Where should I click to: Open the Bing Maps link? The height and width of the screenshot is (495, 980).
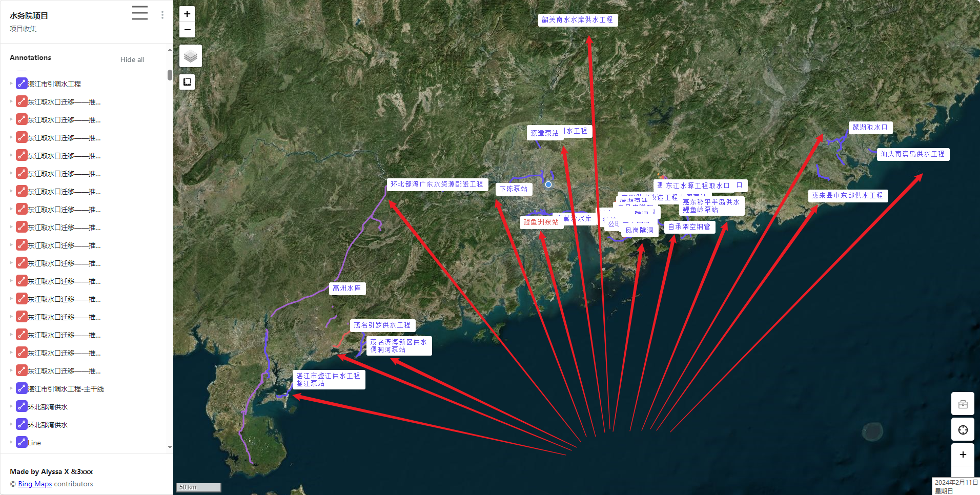(x=35, y=484)
